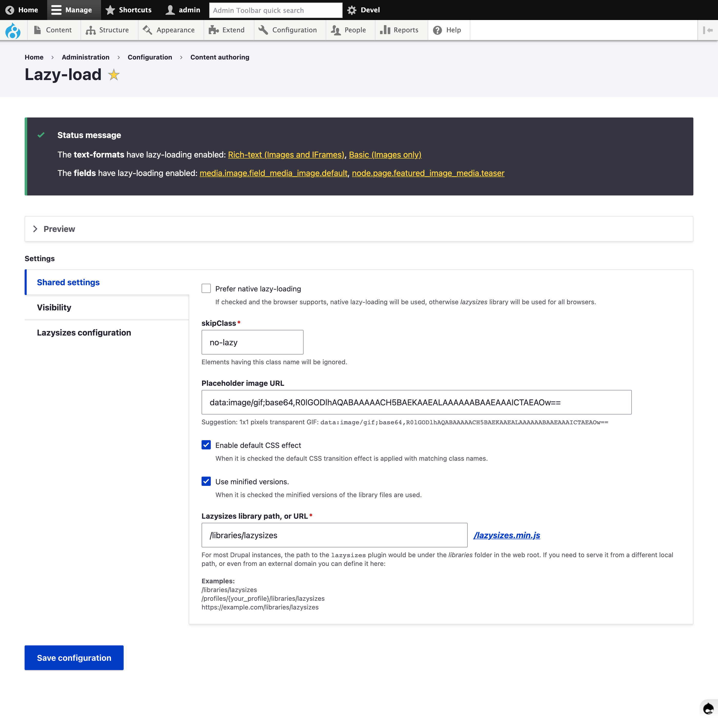Click the admin user icon
This screenshot has height=728, width=718.
pyautogui.click(x=170, y=10)
